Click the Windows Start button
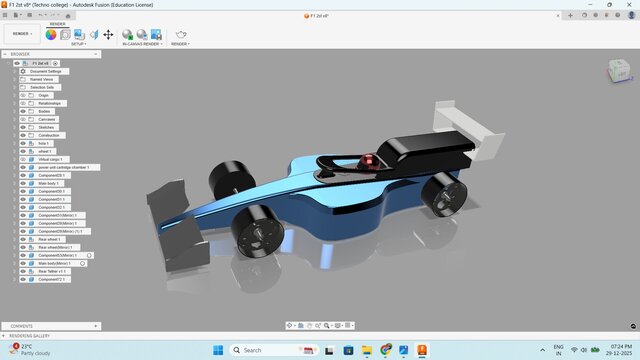Screen dimensions: 640x360 218,350
